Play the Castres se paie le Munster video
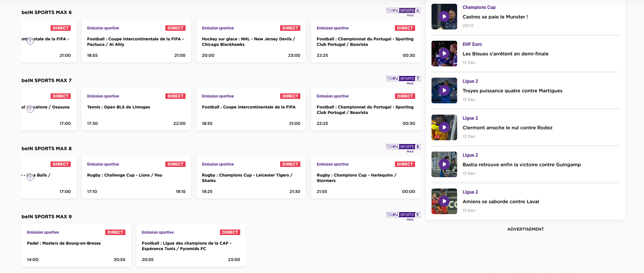Screen dimensions: 644x273 444,16
